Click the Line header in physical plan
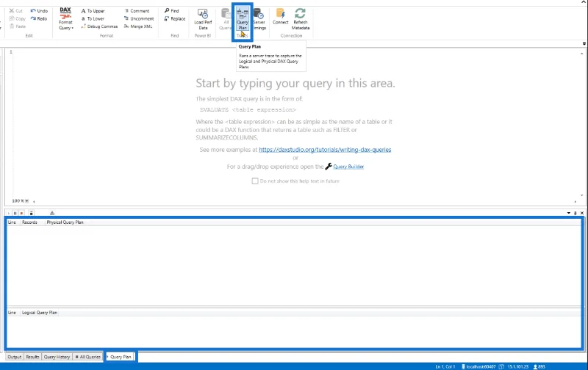 (12, 222)
